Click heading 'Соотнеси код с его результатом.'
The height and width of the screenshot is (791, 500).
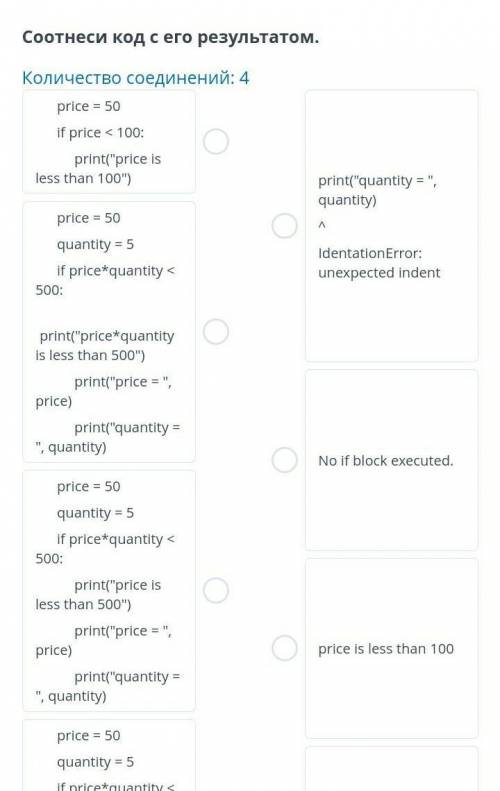pyautogui.click(x=171, y=37)
